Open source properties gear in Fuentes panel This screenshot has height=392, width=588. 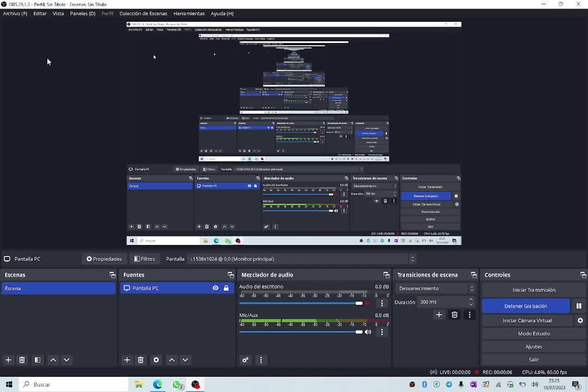156,360
